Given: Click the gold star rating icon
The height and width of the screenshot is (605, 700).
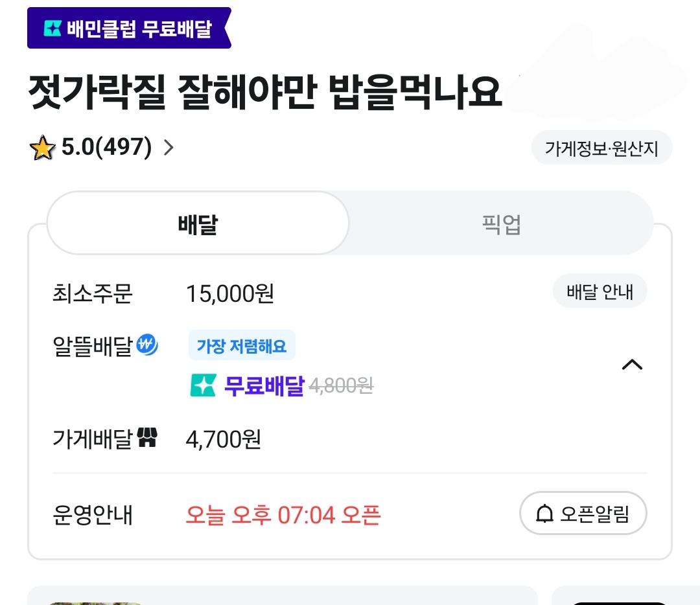Looking at the screenshot, I should pyautogui.click(x=42, y=148).
